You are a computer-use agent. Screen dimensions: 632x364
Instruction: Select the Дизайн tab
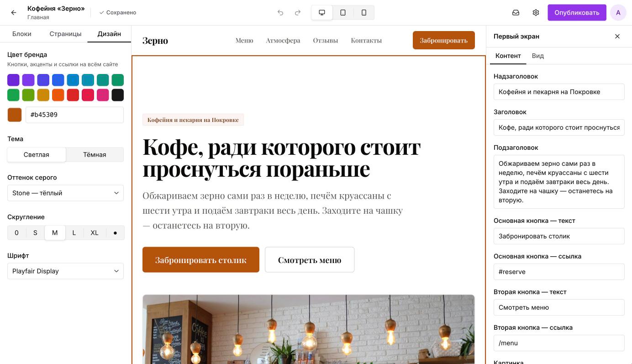pyautogui.click(x=109, y=34)
